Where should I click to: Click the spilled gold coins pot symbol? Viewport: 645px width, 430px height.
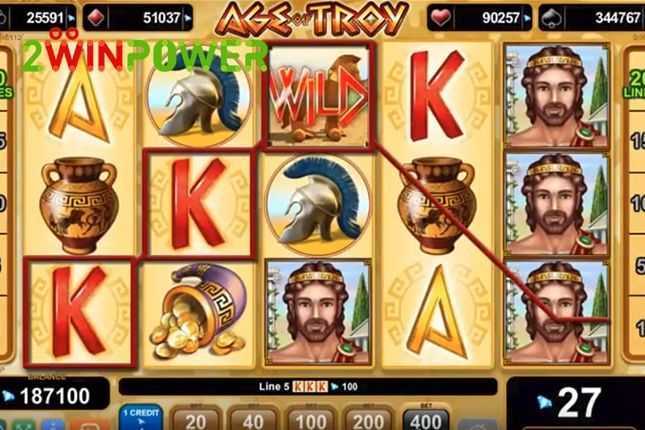pyautogui.click(x=199, y=312)
